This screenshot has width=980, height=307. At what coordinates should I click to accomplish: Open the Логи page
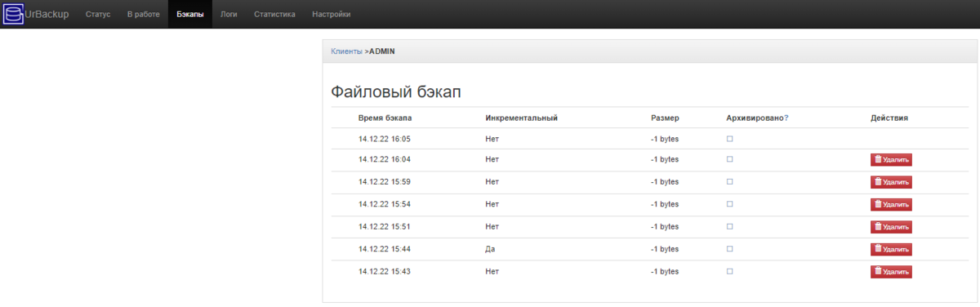pos(229,15)
